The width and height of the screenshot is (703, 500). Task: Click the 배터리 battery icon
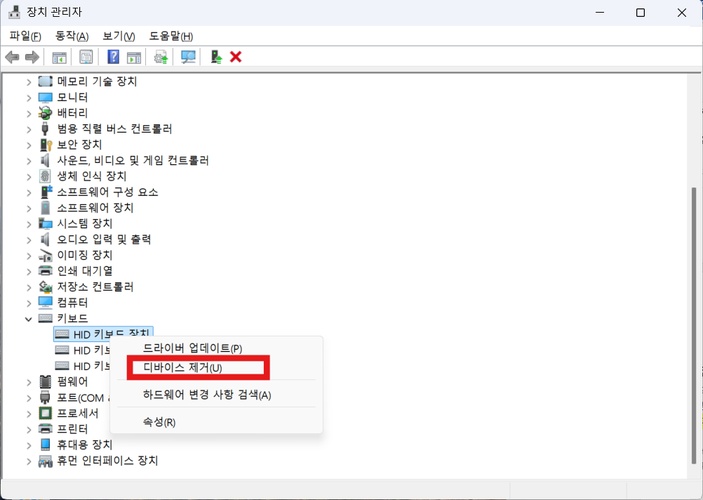click(45, 113)
